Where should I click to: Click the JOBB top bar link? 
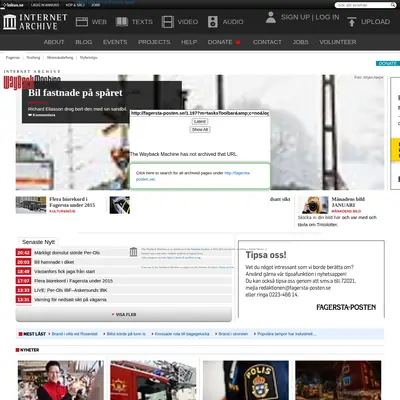coord(95,5)
